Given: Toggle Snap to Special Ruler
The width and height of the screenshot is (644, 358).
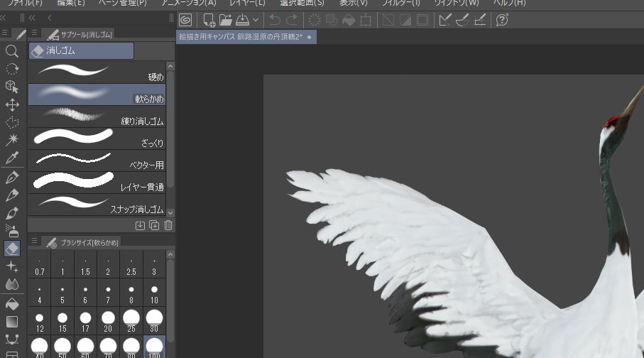Looking at the screenshot, I should coord(462,20).
